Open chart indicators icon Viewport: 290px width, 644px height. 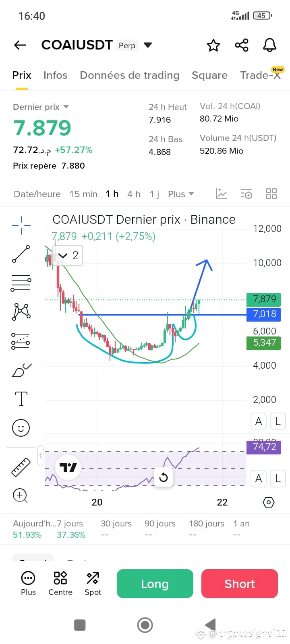coord(222,194)
